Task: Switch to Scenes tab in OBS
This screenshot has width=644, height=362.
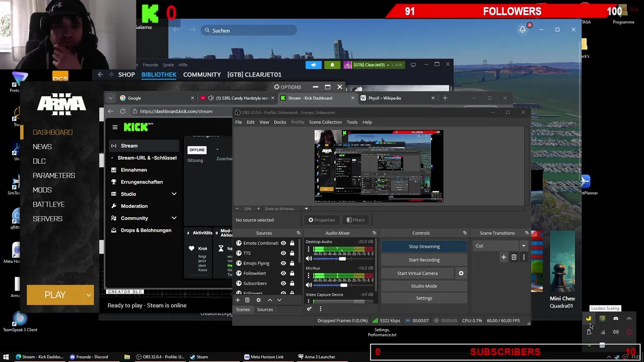Action: point(243,310)
